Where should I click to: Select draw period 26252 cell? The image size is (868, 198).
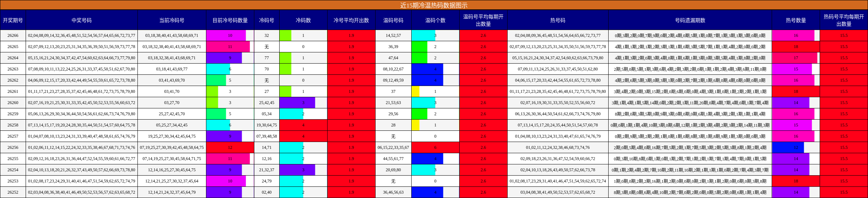click(13, 192)
